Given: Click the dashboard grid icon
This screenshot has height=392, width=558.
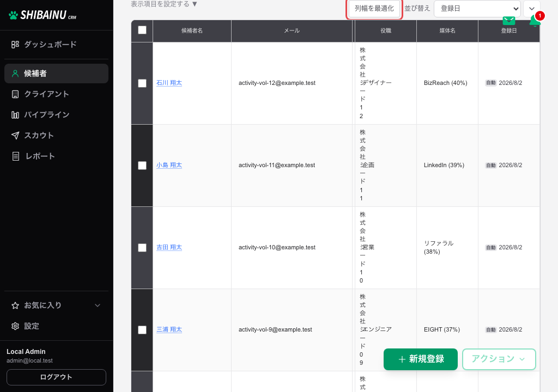Looking at the screenshot, I should [x=15, y=45].
